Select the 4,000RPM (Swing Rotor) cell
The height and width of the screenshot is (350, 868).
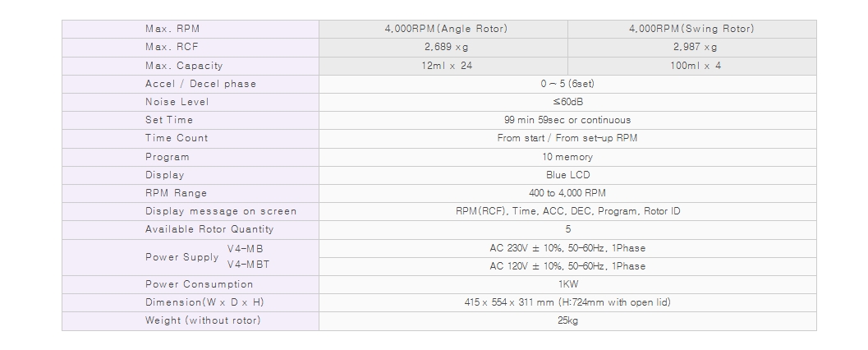[691, 29]
